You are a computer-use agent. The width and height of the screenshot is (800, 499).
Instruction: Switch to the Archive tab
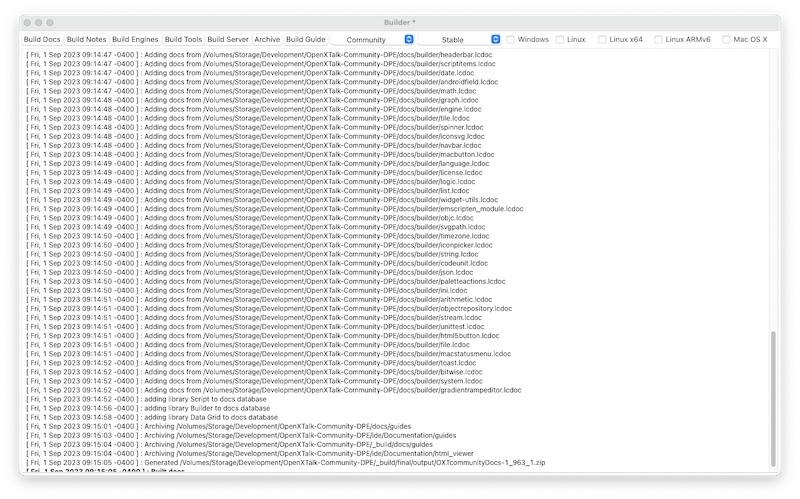(x=267, y=39)
